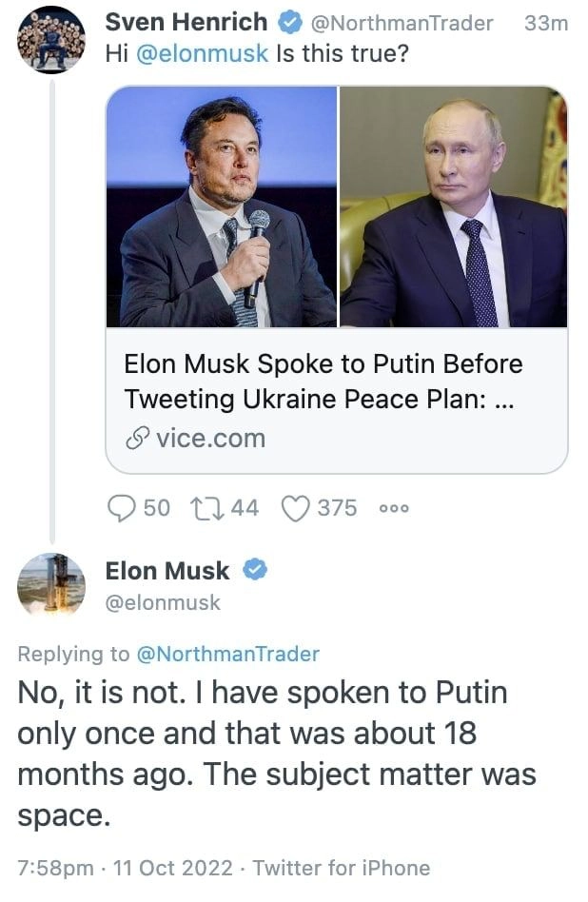Click the vice.com domain link
This screenshot has height=902, width=588.
coord(210,439)
